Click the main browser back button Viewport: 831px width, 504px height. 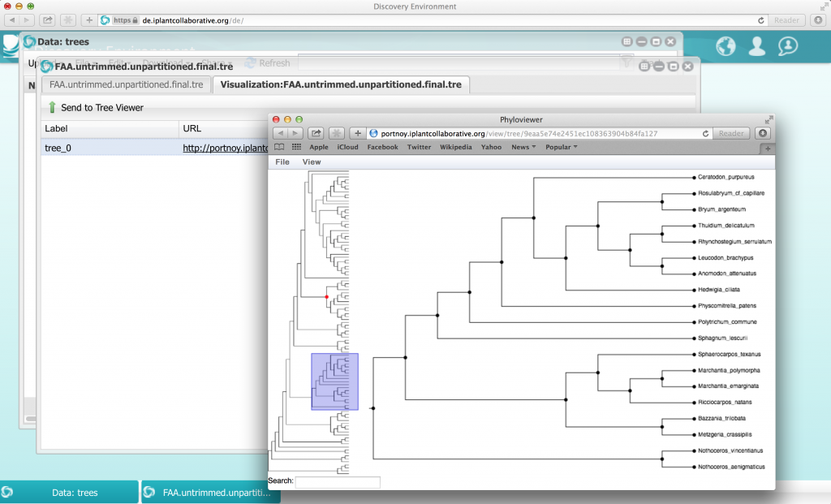[x=12, y=20]
